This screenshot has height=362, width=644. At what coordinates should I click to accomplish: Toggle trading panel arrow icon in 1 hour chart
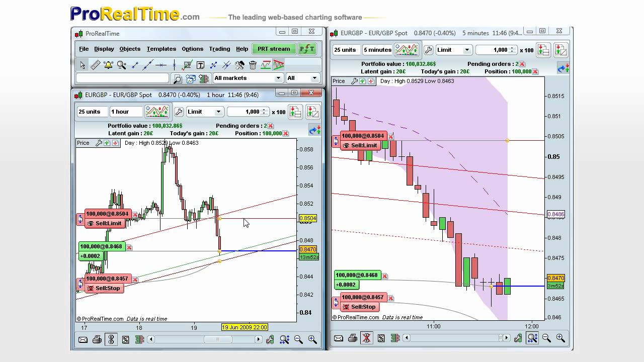[x=315, y=130]
